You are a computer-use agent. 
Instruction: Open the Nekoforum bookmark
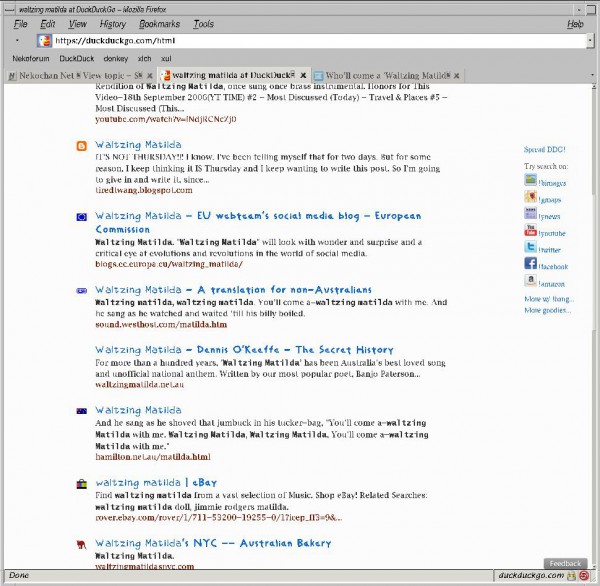coord(31,59)
